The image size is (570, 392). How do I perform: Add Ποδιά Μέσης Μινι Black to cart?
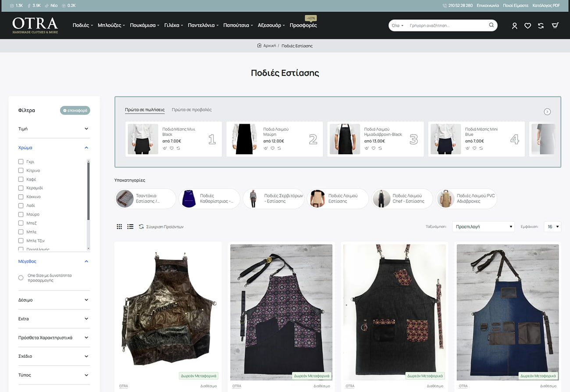[x=164, y=148]
